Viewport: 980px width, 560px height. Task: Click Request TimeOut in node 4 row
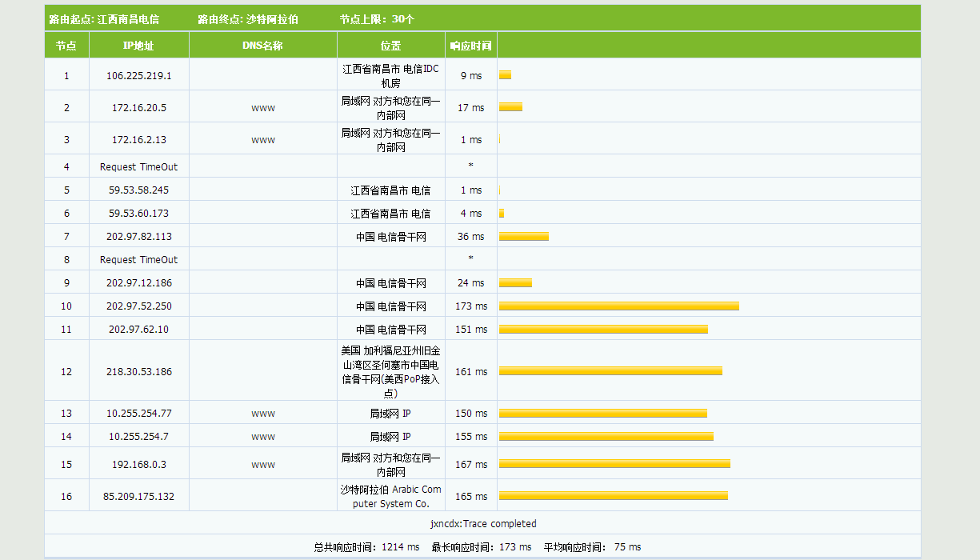(138, 167)
